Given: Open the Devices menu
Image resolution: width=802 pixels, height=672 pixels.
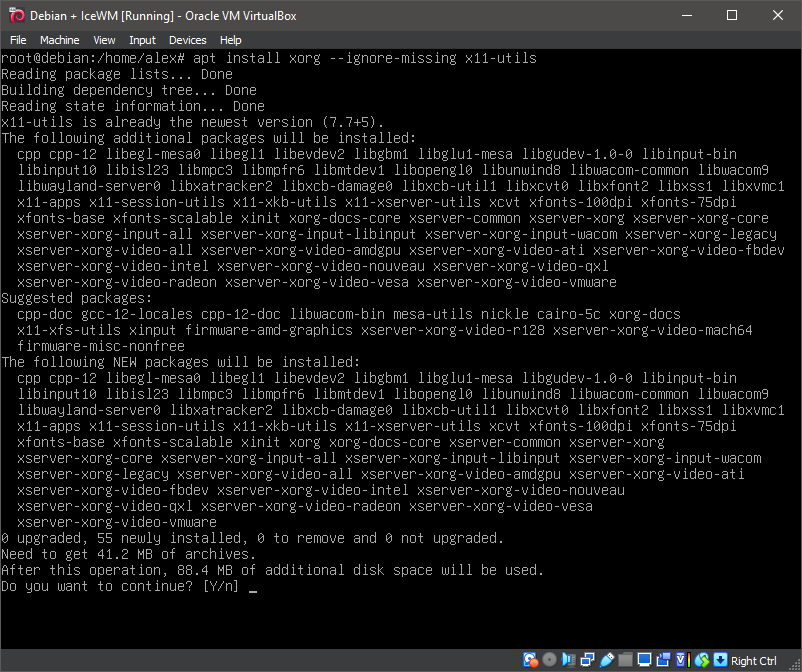Looking at the screenshot, I should 186,39.
